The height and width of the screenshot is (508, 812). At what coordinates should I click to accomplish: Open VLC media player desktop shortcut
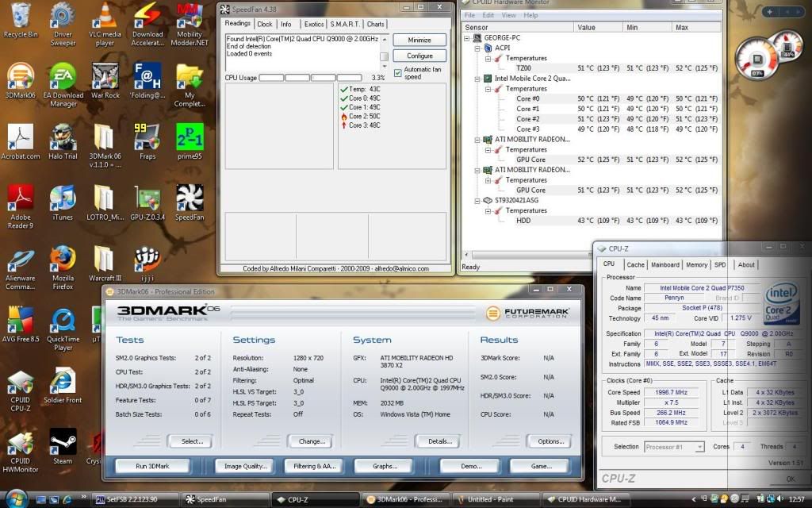[105, 24]
